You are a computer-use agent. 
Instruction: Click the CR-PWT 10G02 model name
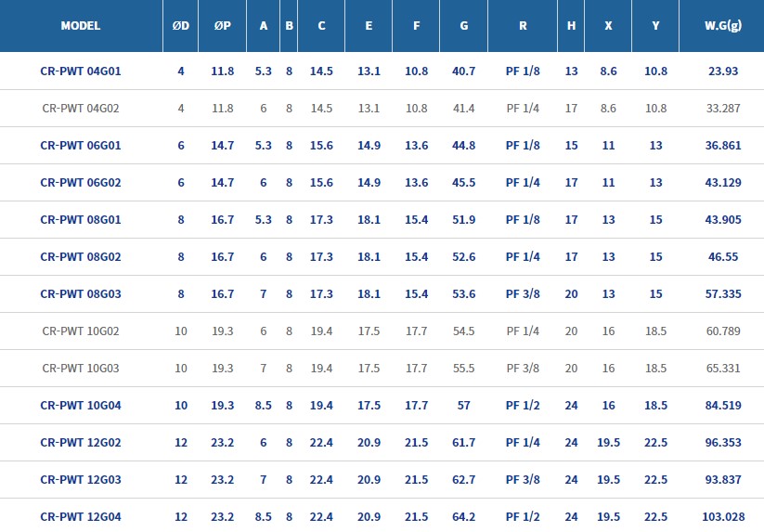coord(81,331)
